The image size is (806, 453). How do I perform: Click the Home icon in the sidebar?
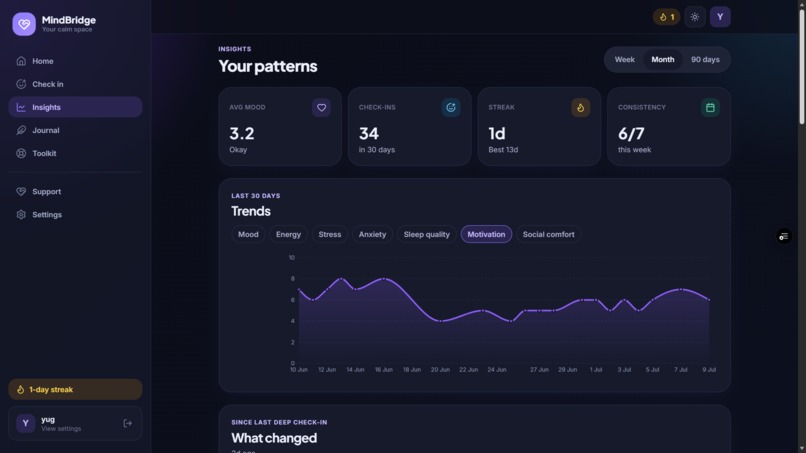[21, 61]
